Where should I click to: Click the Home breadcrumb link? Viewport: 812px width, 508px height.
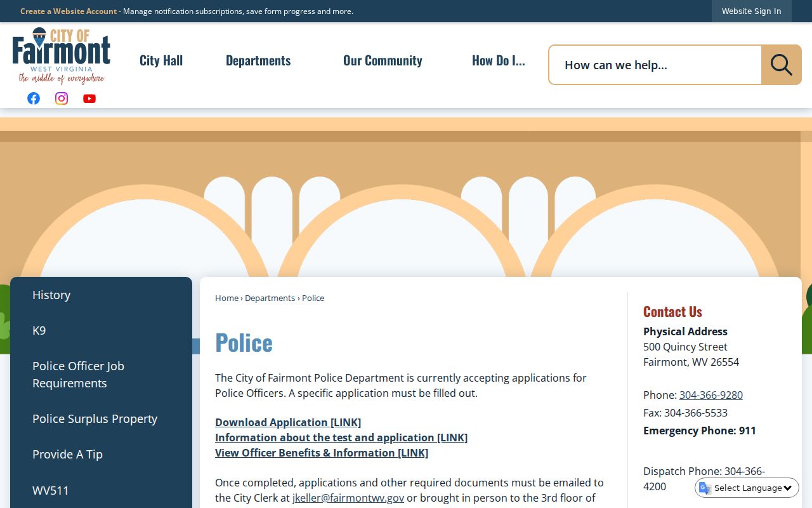[226, 298]
